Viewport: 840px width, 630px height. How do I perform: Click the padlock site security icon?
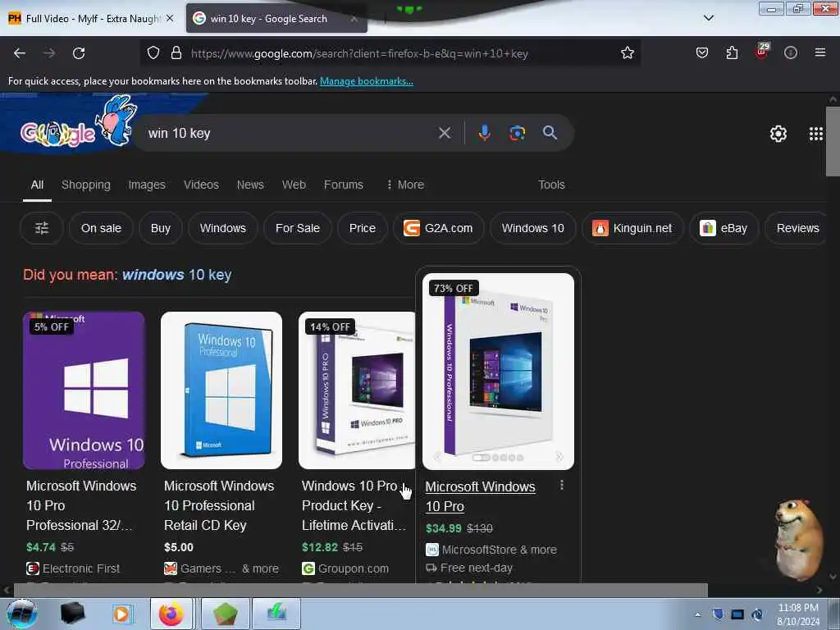(176, 53)
